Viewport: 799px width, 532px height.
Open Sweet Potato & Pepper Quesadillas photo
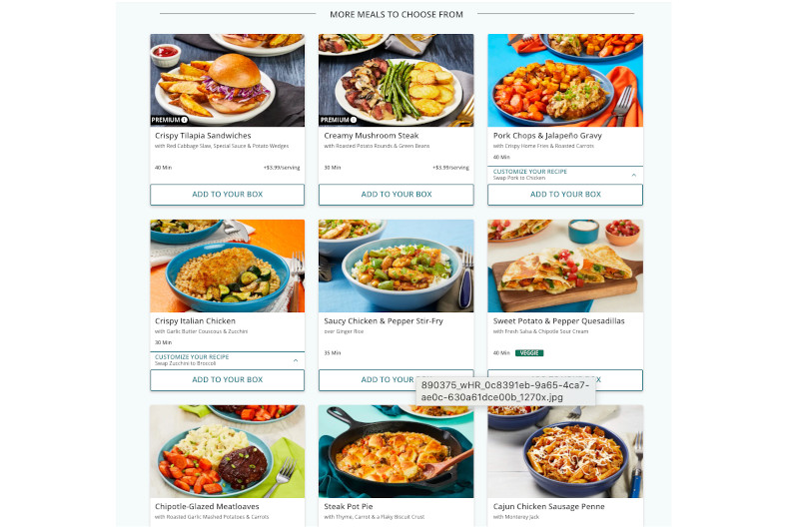565,266
